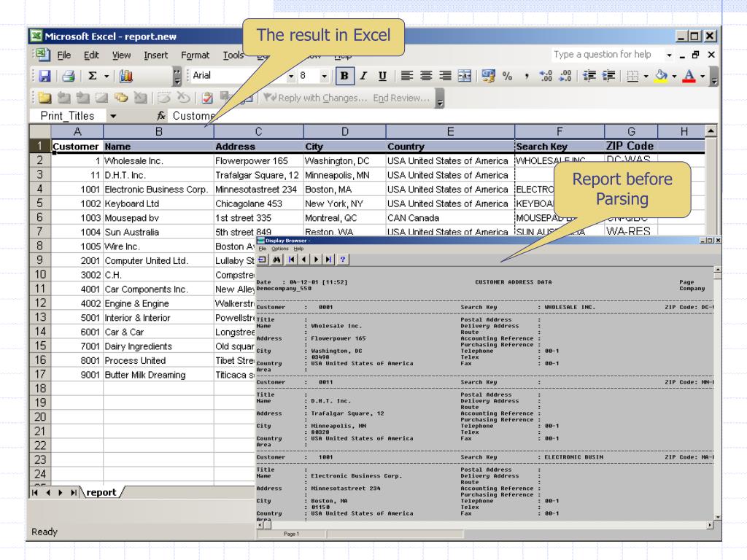Viewport: 747px width, 560px height.
Task: Open the Excel Insert menu
Action: click(156, 55)
